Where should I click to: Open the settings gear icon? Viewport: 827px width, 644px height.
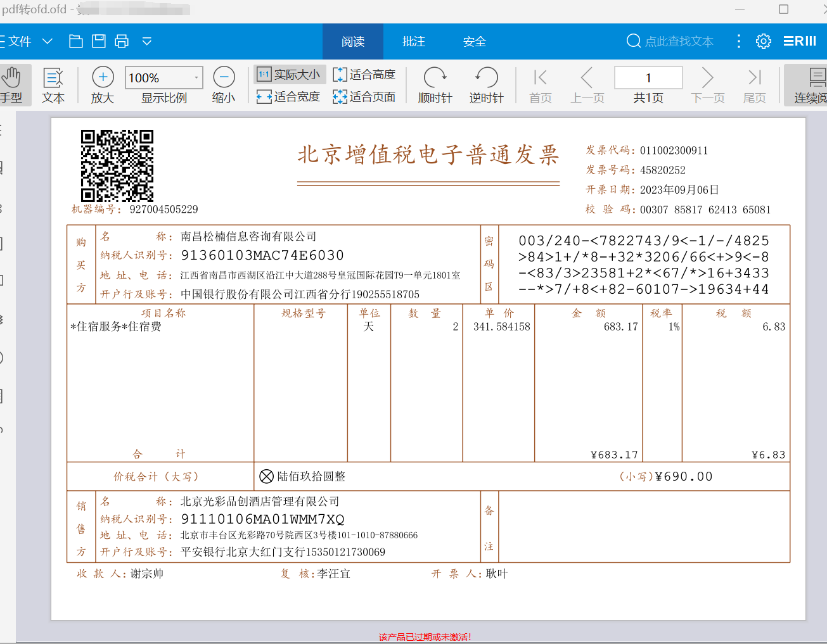764,41
